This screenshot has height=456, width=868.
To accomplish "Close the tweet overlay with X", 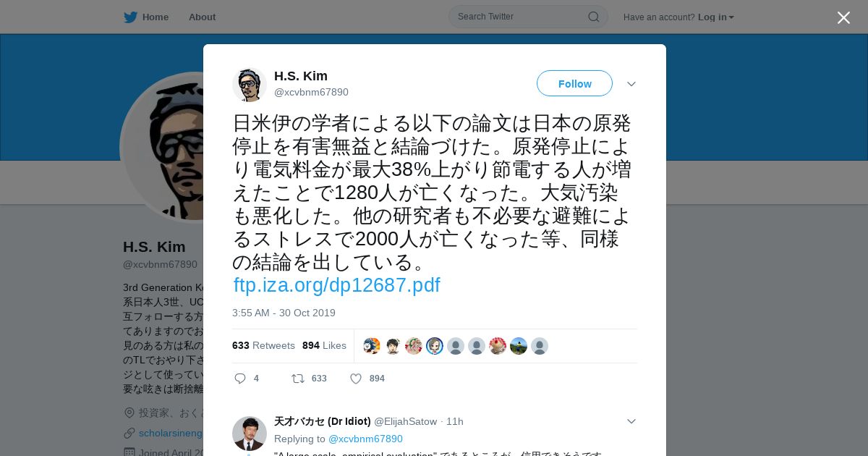I will (843, 17).
